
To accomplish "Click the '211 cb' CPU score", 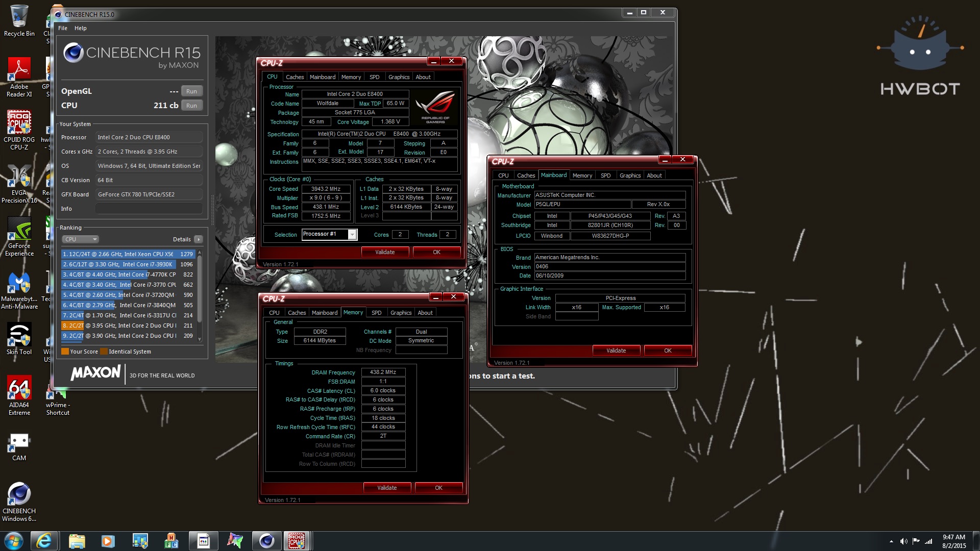I will (166, 106).
